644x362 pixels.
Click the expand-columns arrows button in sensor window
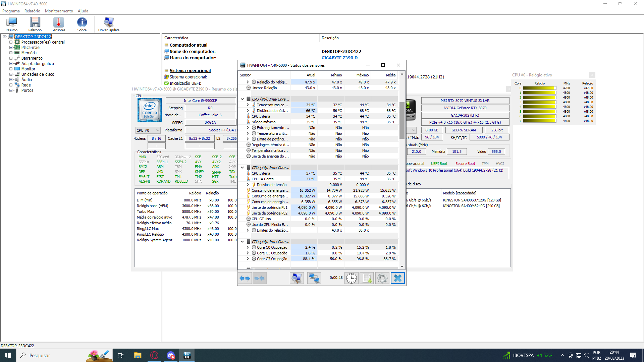click(245, 278)
